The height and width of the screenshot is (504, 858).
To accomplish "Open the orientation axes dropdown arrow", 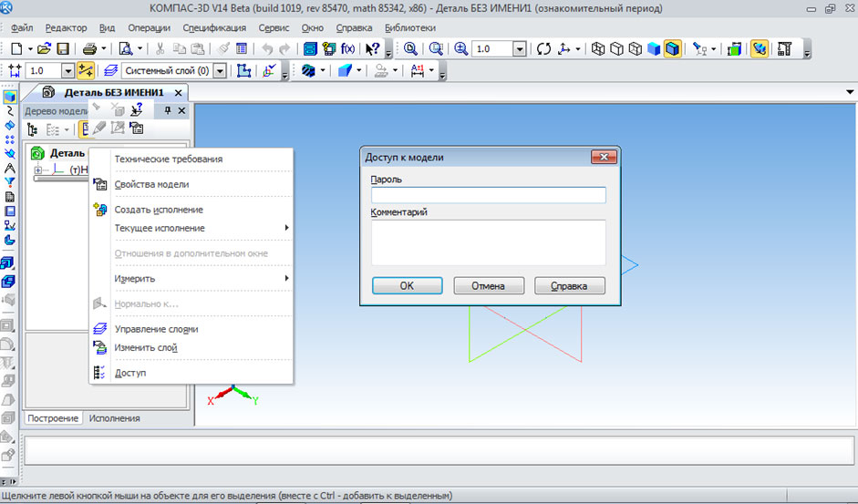I will click(x=578, y=48).
